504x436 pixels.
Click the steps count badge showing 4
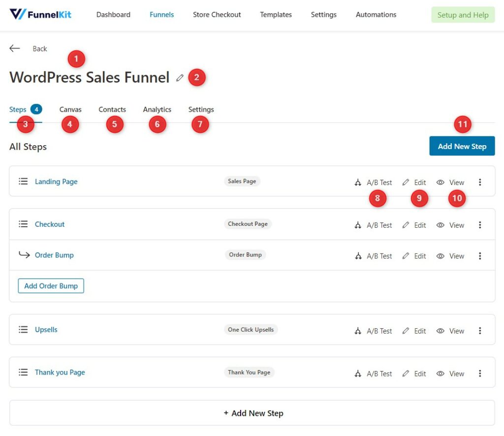click(x=36, y=109)
